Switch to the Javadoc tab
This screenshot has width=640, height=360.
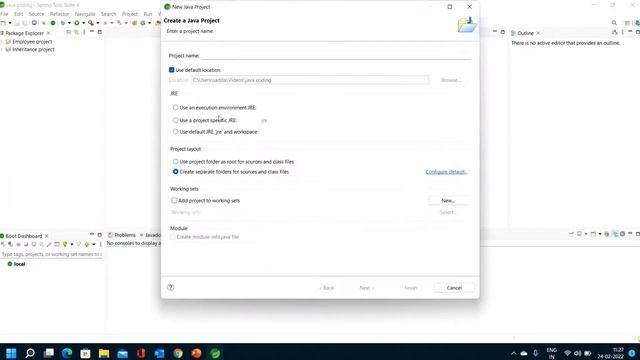[150, 235]
